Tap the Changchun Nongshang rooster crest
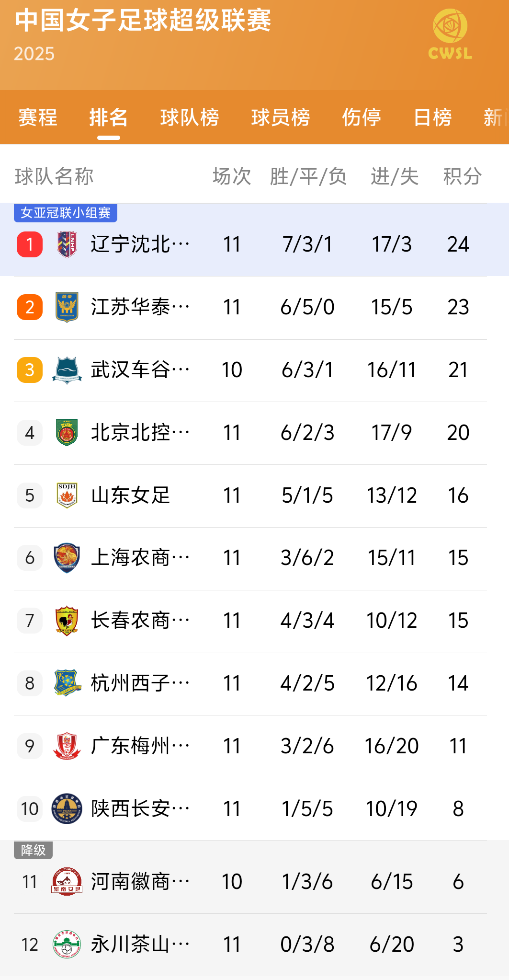 pyautogui.click(x=67, y=621)
